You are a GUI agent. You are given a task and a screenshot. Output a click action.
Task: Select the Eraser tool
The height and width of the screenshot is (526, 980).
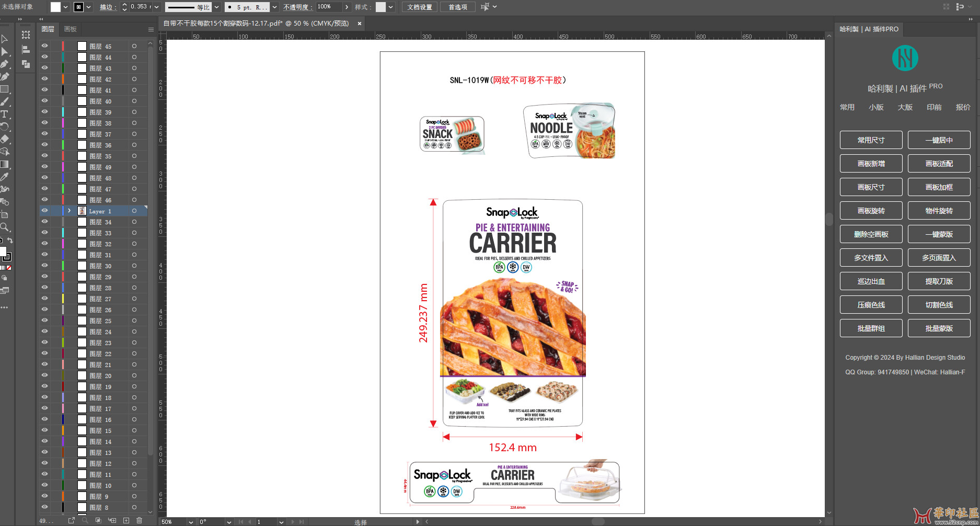tap(5, 139)
